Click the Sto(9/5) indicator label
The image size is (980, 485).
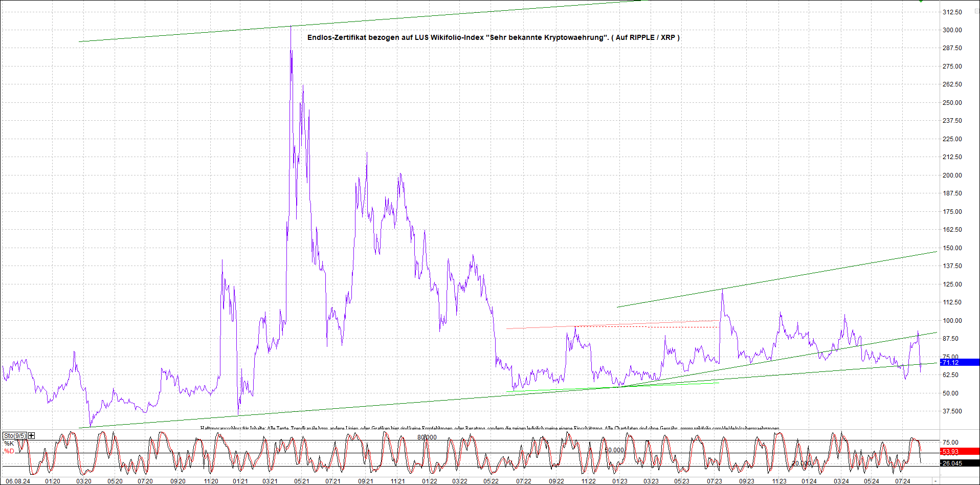click(x=15, y=435)
